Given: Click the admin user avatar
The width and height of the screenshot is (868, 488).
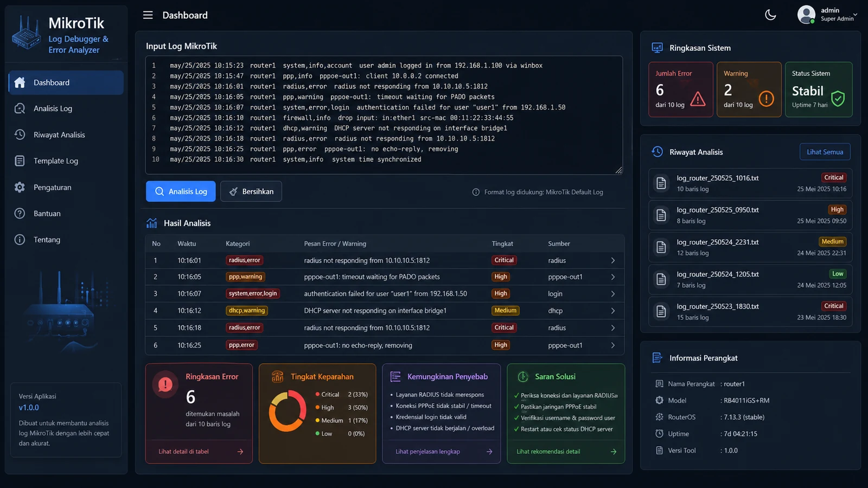Looking at the screenshot, I should (806, 15).
